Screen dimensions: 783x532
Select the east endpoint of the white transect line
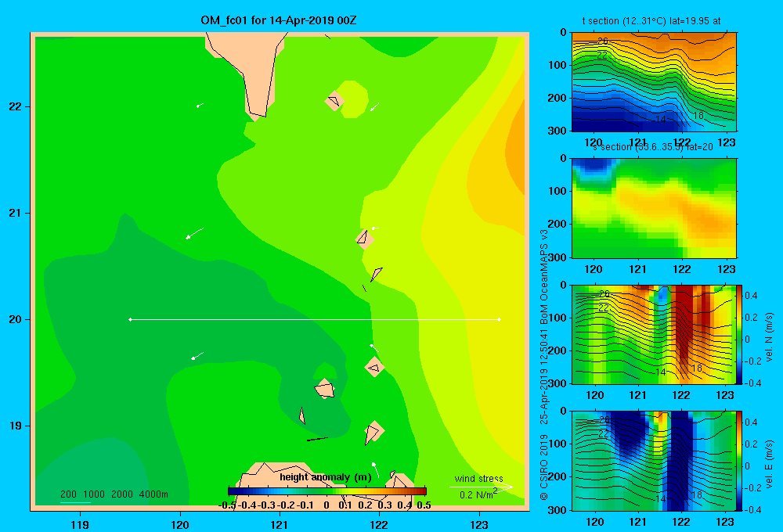point(500,319)
